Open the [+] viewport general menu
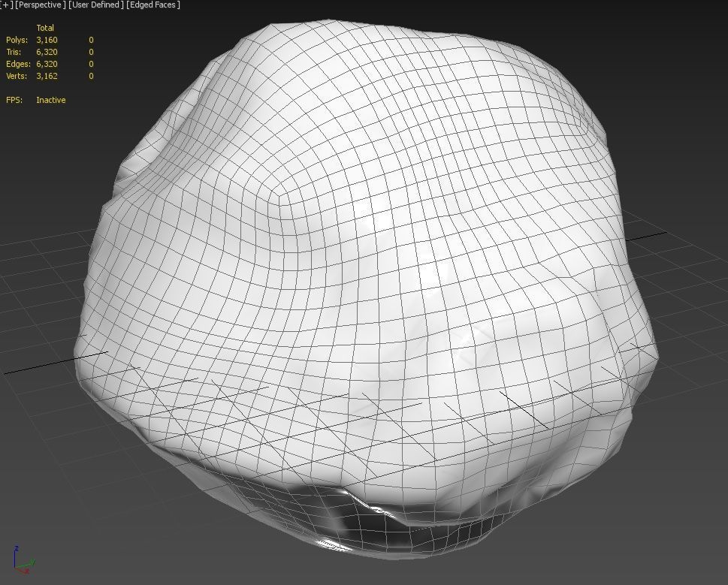 point(6,5)
